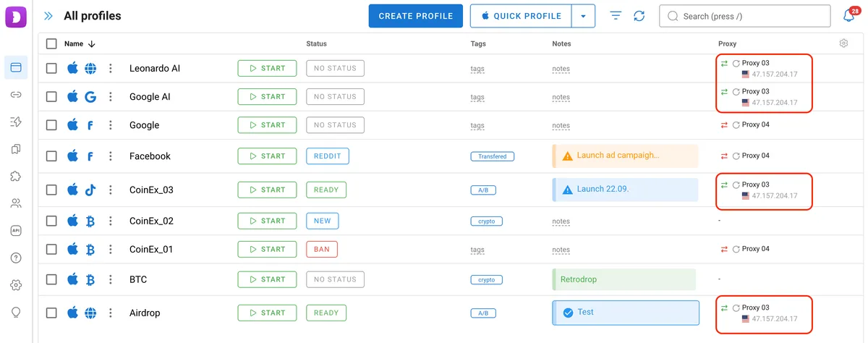This screenshot has width=868, height=343.
Task: Open the help question-mark sidebar icon
Action: pos(16,258)
